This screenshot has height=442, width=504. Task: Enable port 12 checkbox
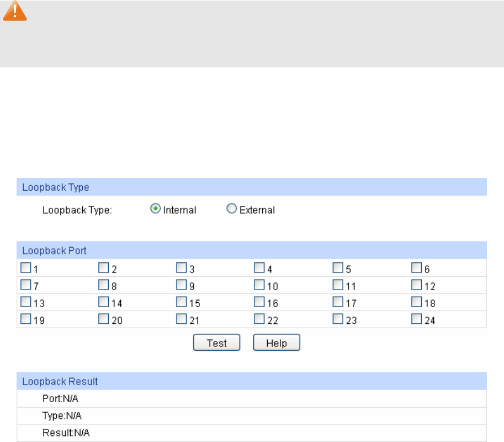[x=417, y=285]
